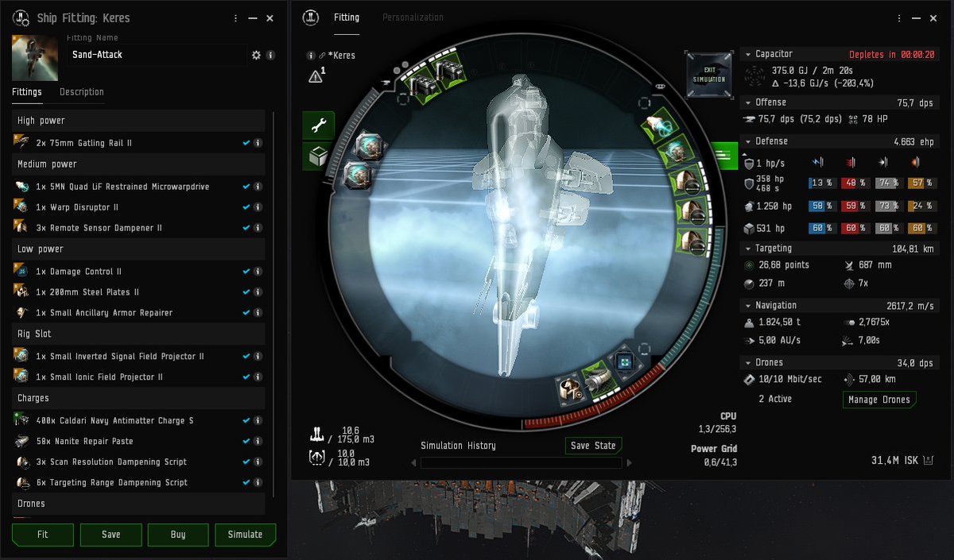Click the Keres ship thumbnail
The height and width of the screenshot is (560, 954).
pyautogui.click(x=34, y=58)
